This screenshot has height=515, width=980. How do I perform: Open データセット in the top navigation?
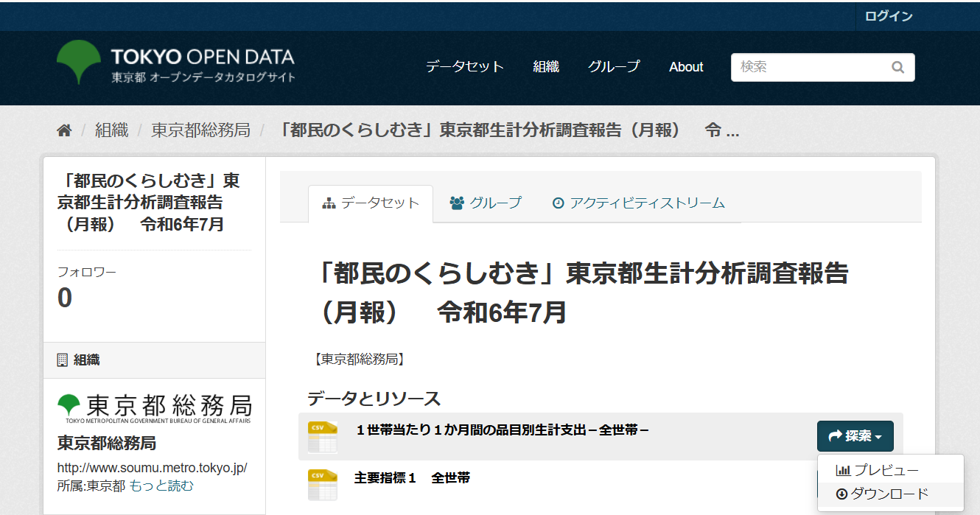click(x=465, y=67)
